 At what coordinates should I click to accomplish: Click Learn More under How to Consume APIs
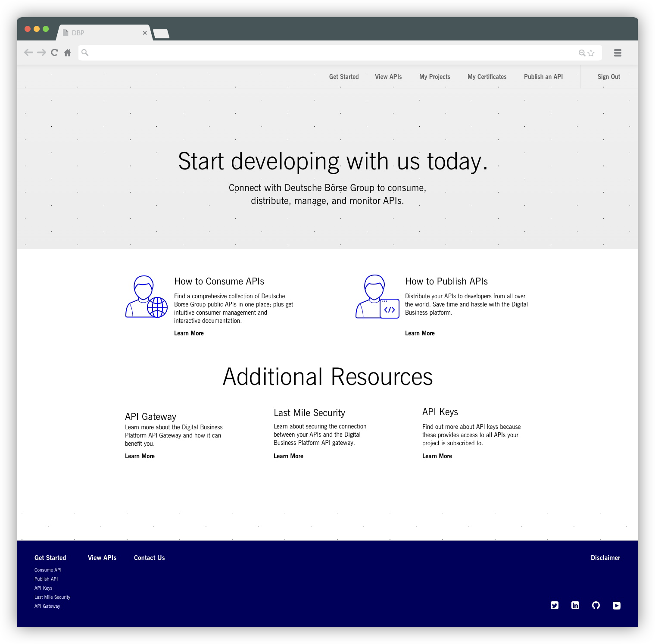[189, 333]
